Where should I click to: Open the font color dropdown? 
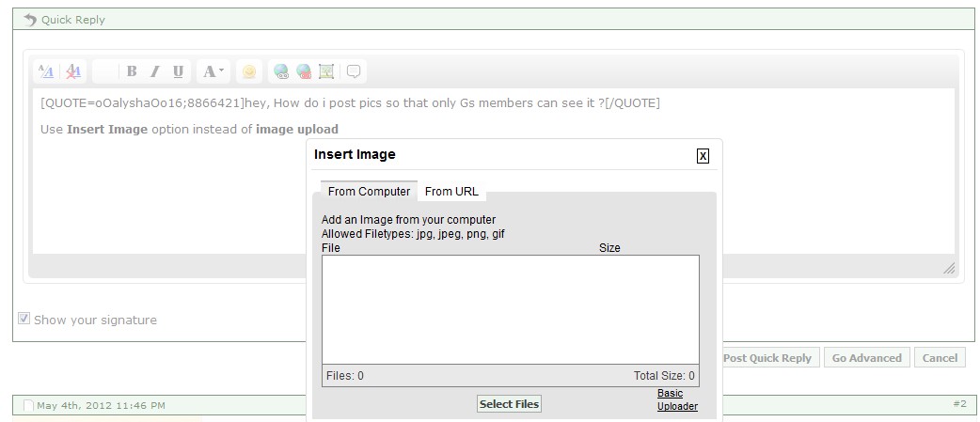[213, 71]
